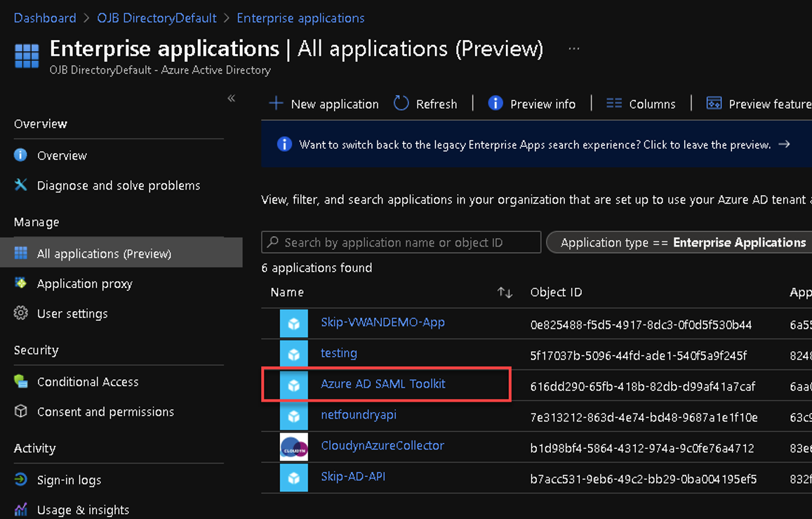Click the Consent and permissions cube icon

click(21, 412)
